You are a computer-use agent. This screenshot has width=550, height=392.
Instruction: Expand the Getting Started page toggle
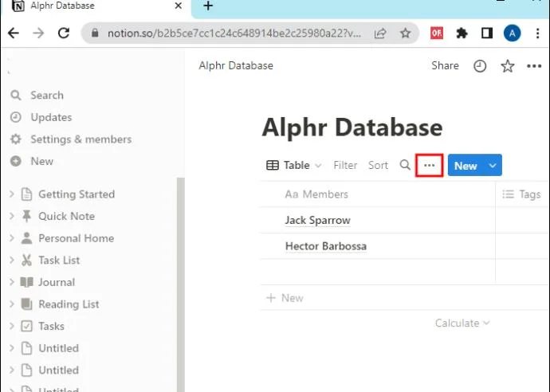pos(12,194)
